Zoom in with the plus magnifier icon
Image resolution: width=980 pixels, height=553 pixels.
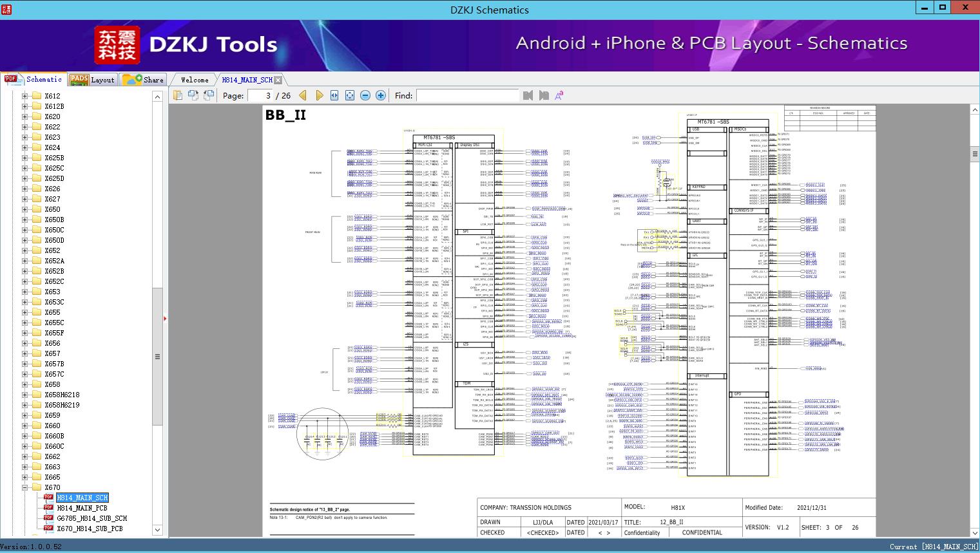click(381, 95)
